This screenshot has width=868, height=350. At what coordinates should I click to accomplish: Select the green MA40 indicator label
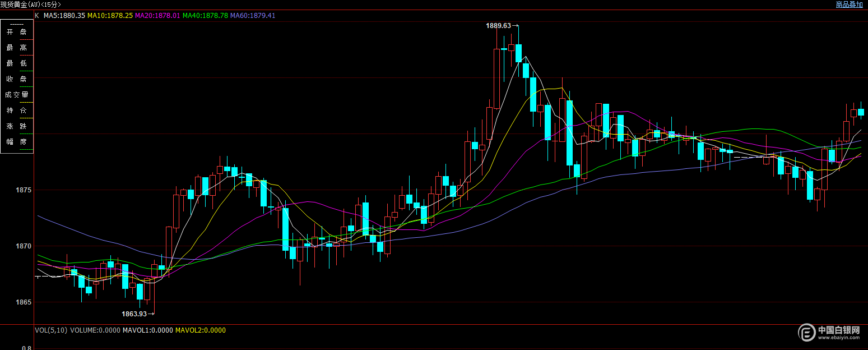point(205,16)
